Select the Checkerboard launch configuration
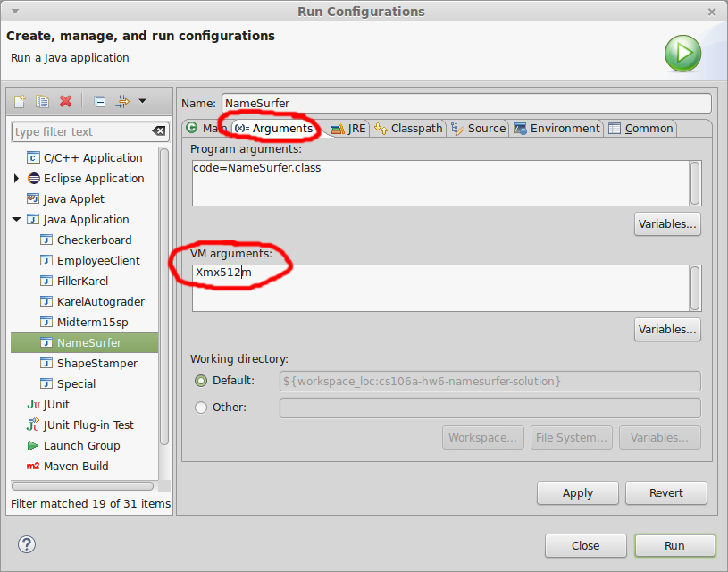The image size is (728, 572). (x=94, y=240)
